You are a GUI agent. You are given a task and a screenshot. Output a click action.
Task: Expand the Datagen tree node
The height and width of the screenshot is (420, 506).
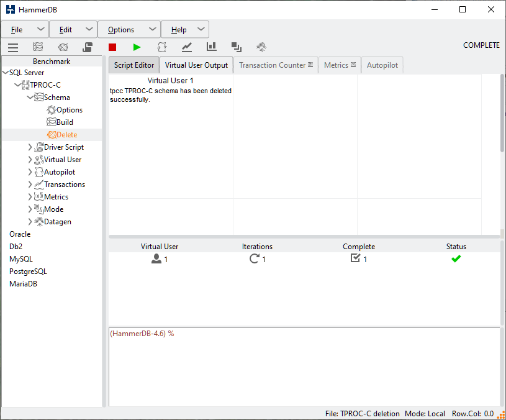[x=30, y=222]
